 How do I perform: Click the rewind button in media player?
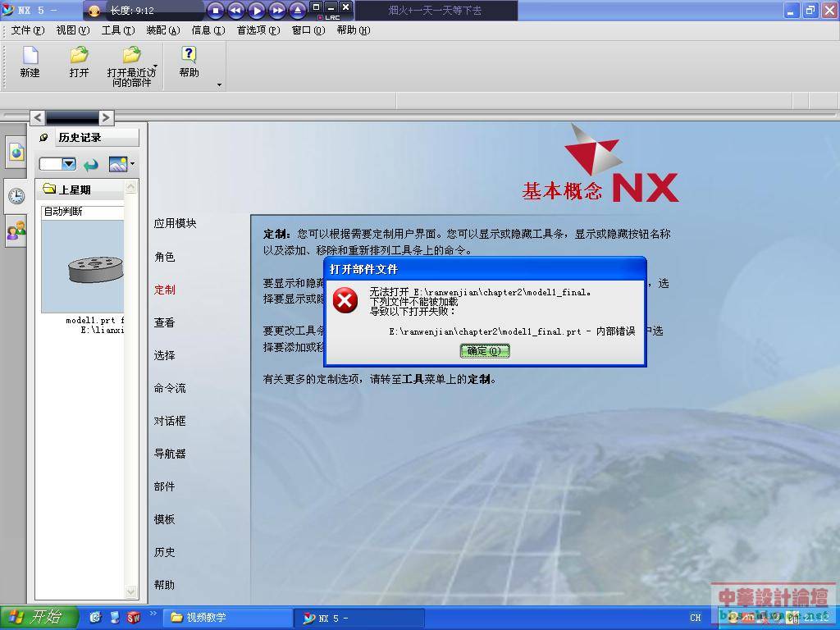235,10
